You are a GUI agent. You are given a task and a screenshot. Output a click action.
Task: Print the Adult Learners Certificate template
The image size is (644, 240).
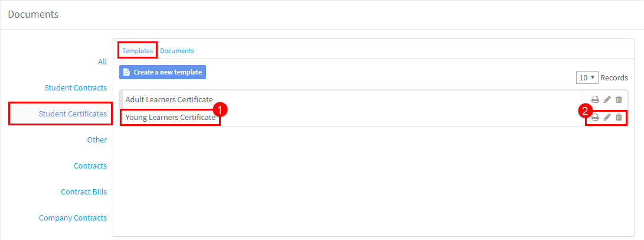[x=595, y=99]
